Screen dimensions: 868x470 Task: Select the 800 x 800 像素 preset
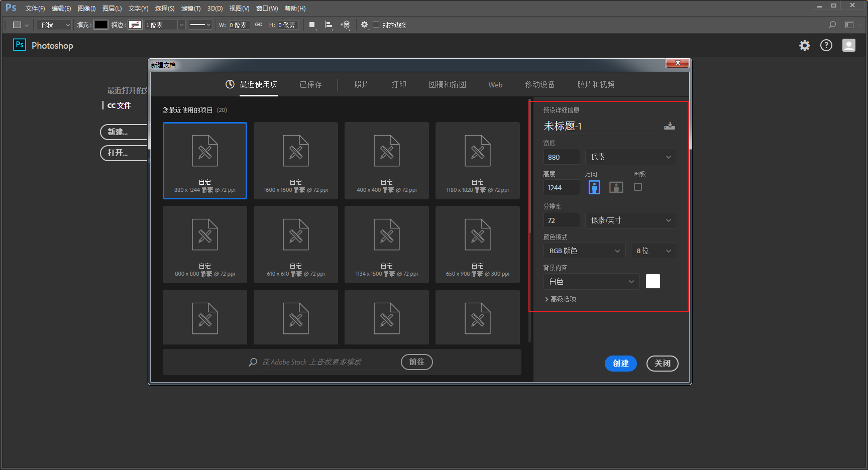(x=205, y=245)
